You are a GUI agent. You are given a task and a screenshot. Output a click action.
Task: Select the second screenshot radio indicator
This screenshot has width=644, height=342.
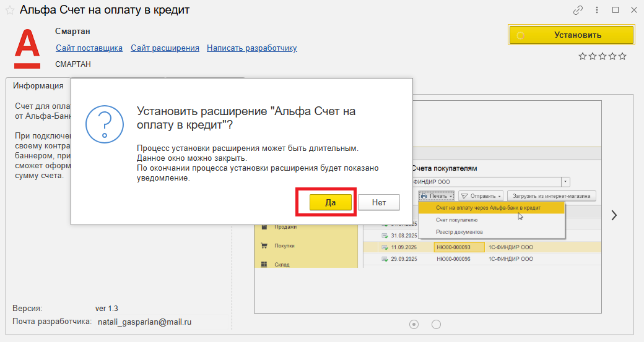[x=436, y=324]
